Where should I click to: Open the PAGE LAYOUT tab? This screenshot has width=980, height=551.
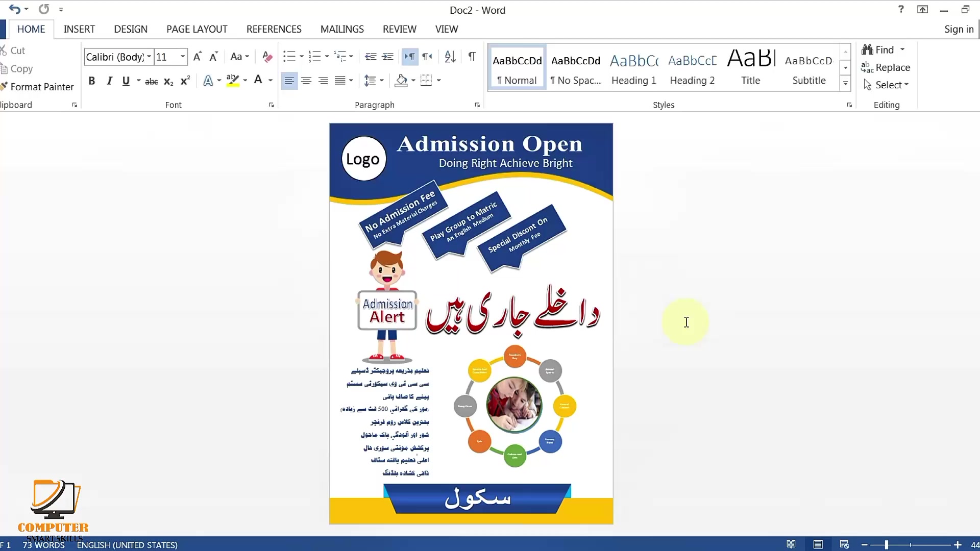pos(197,29)
